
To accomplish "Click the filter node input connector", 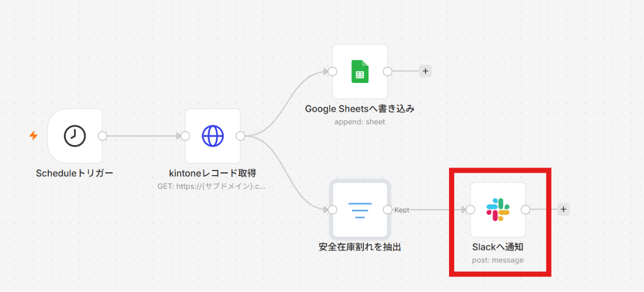I will (x=332, y=210).
